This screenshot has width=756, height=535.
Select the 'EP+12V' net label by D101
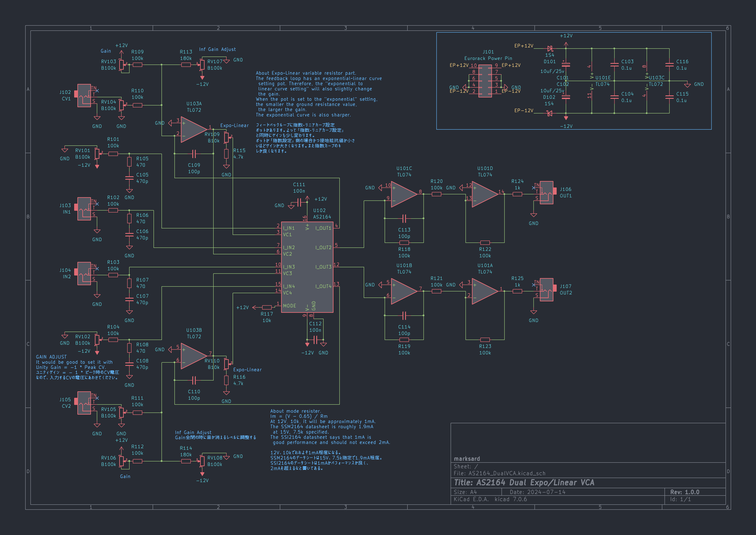pyautogui.click(x=524, y=46)
